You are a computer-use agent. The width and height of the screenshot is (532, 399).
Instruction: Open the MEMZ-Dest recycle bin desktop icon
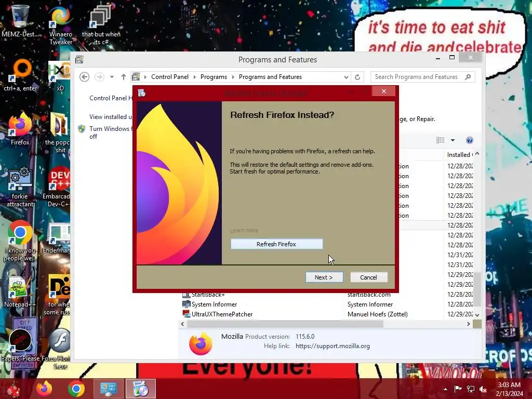coord(20,21)
